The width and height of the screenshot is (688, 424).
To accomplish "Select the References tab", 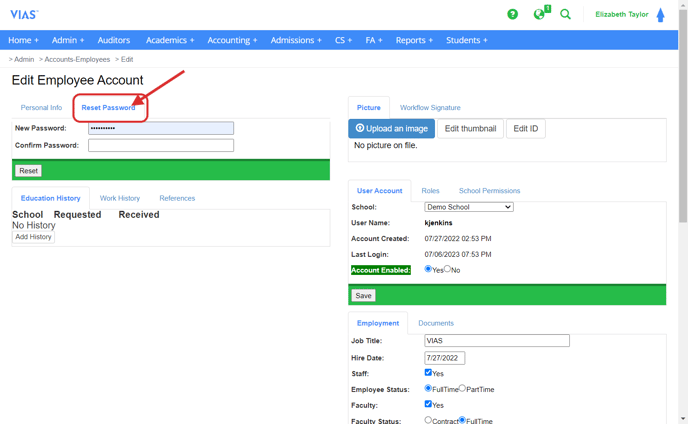I will 177,198.
